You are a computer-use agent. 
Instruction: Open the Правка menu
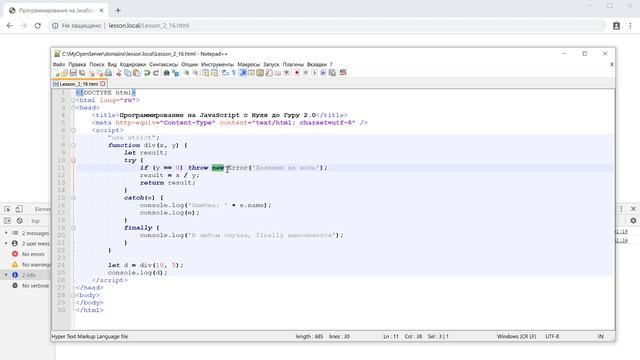77,64
